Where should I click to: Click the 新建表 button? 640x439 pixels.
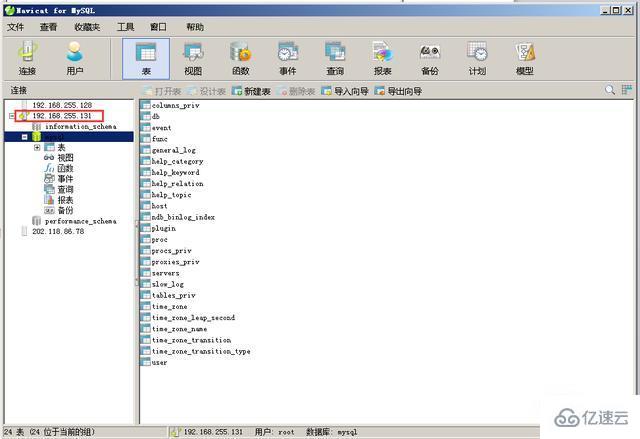(x=251, y=91)
